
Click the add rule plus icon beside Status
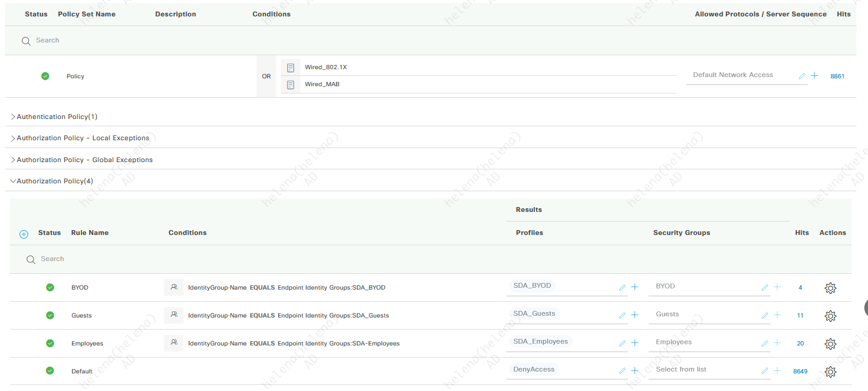24,234
